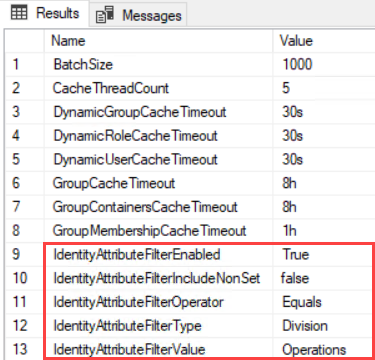
Task: Select row header number 12
Action: [x=24, y=326]
